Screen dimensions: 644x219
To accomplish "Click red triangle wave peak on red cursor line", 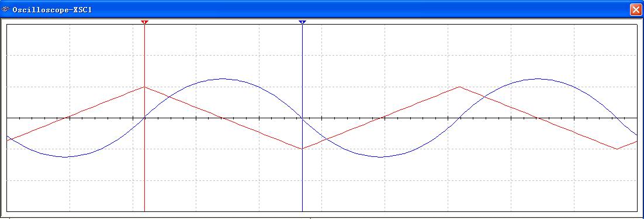I will [144, 87].
